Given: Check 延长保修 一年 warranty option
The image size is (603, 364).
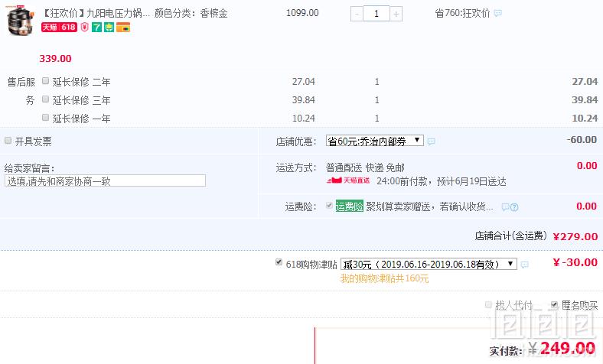Looking at the screenshot, I should click(x=45, y=117).
